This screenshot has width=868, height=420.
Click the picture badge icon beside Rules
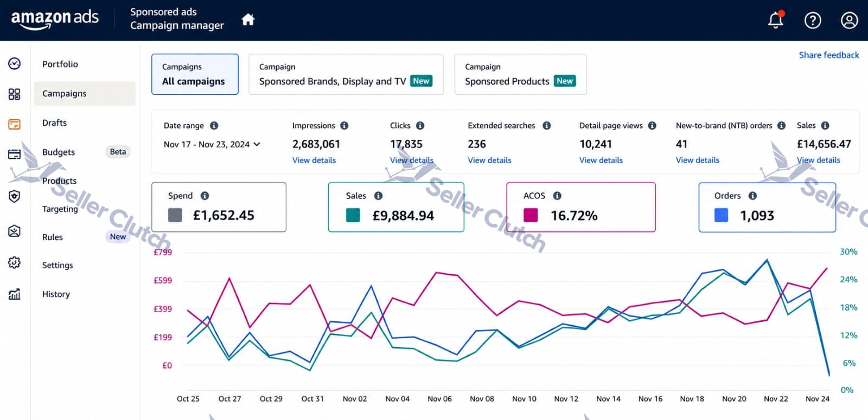pyautogui.click(x=15, y=231)
